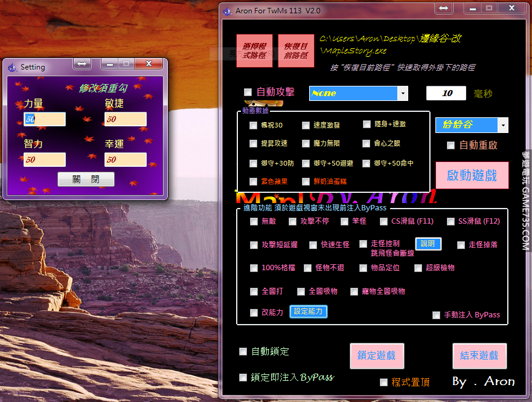Click the 鎖定遊戲 button
Image resolution: width=532 pixels, height=402 pixels.
(x=377, y=356)
